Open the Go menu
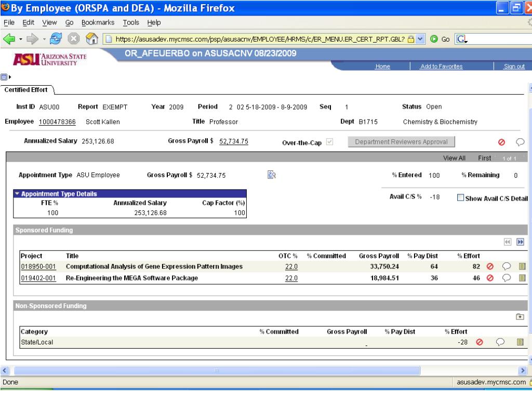 coord(69,22)
